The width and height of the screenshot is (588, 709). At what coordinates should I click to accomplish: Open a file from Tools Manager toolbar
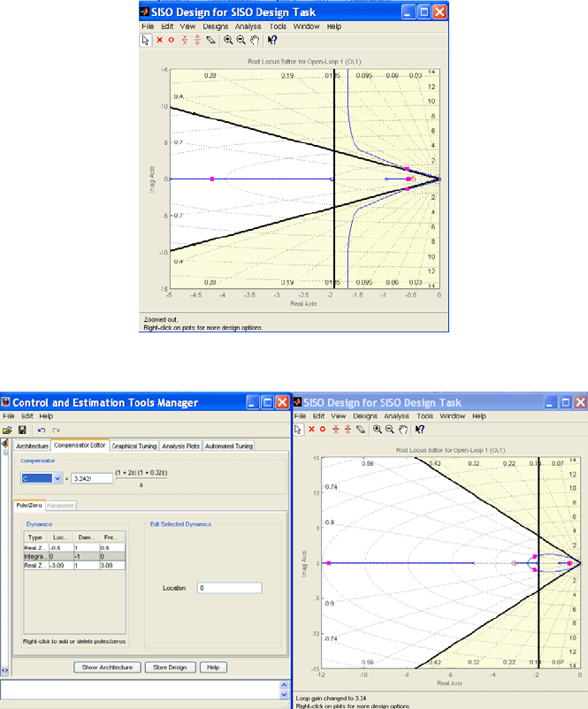pos(7,430)
